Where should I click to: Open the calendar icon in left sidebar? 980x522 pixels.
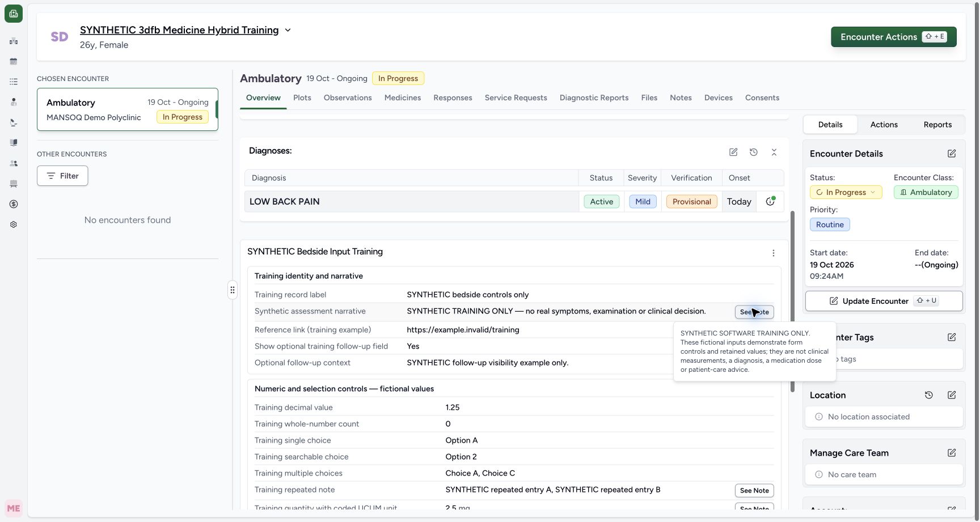click(x=14, y=61)
